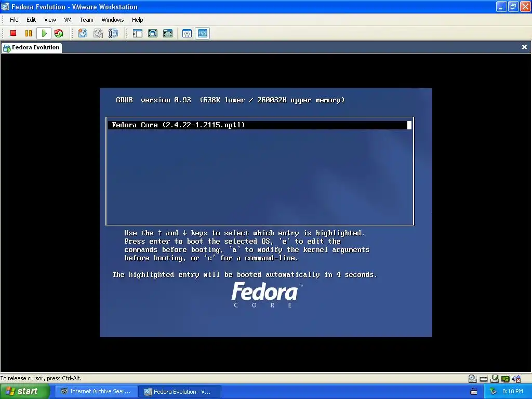Enter full screen mode icon

[168, 33]
